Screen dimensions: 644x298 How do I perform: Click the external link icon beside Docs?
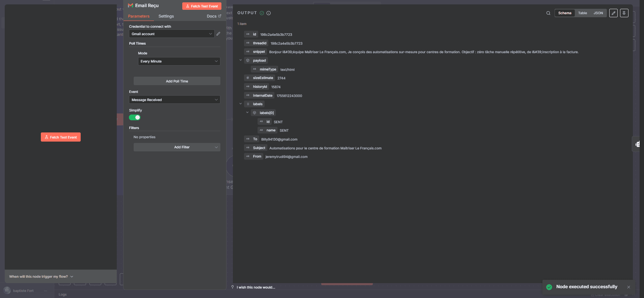point(220,16)
